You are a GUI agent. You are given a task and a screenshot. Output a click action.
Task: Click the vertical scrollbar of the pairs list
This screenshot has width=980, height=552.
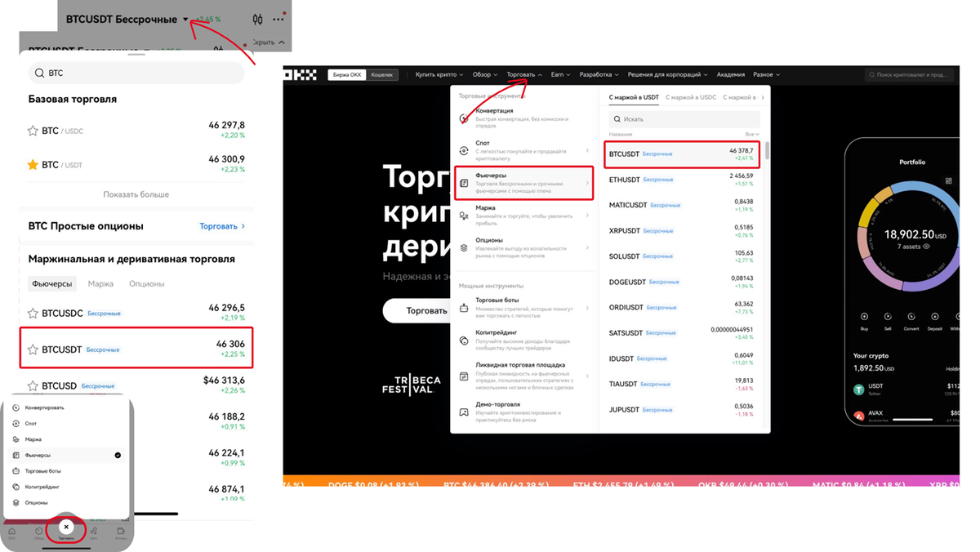tap(767, 151)
